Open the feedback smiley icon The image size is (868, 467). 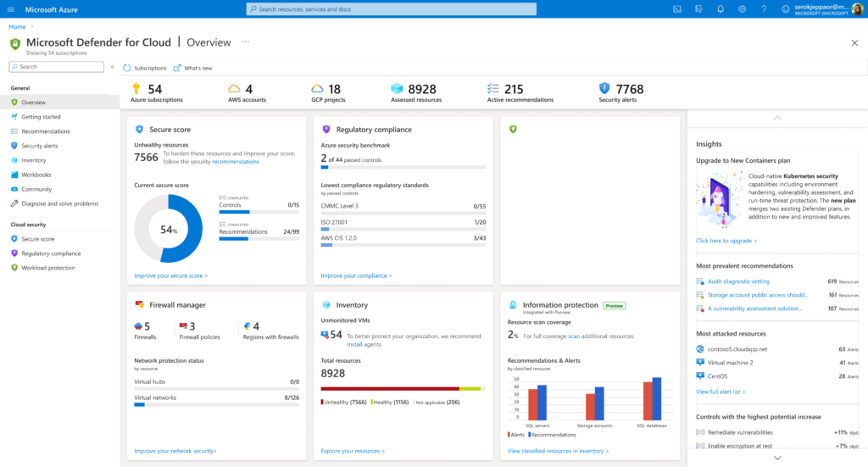coord(785,9)
